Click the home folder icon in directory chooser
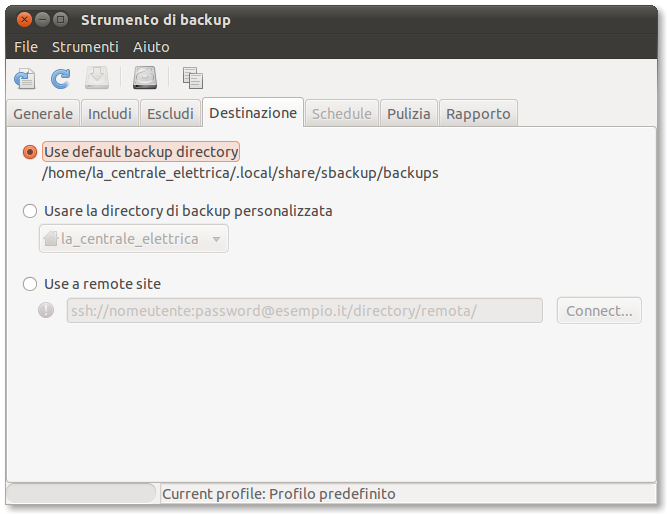667x514 pixels. [x=51, y=239]
